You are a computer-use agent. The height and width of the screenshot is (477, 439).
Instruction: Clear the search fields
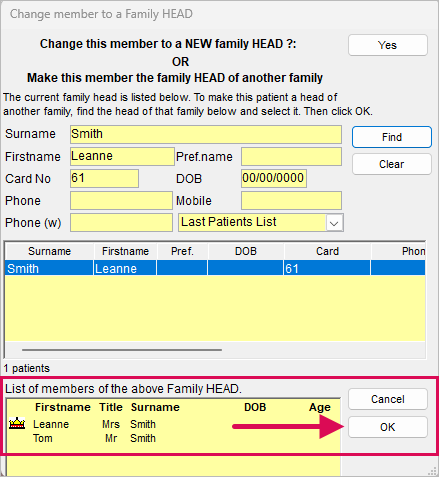[392, 164]
